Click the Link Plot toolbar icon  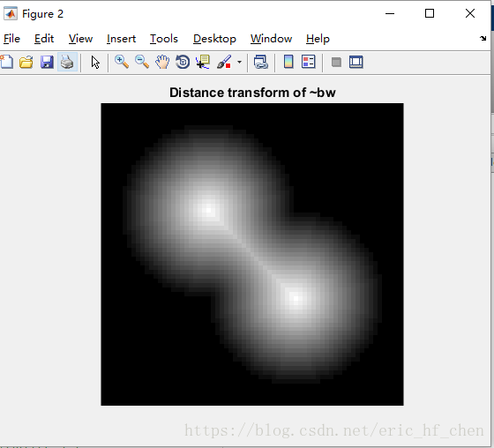[261, 62]
